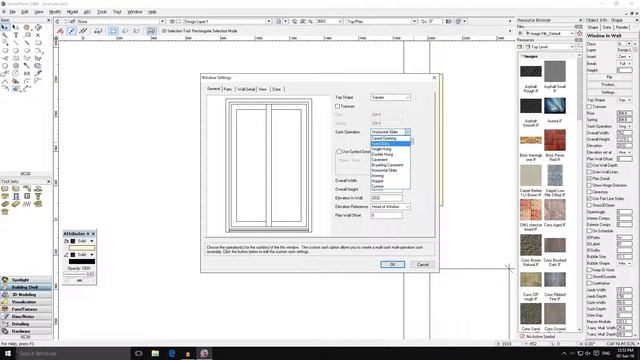Click Settings button in Object Info
This screenshot has height=360, width=640.
(x=609, y=92)
